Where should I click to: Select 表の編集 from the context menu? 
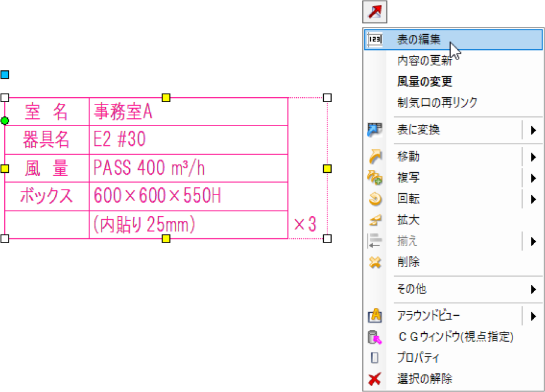click(x=453, y=40)
